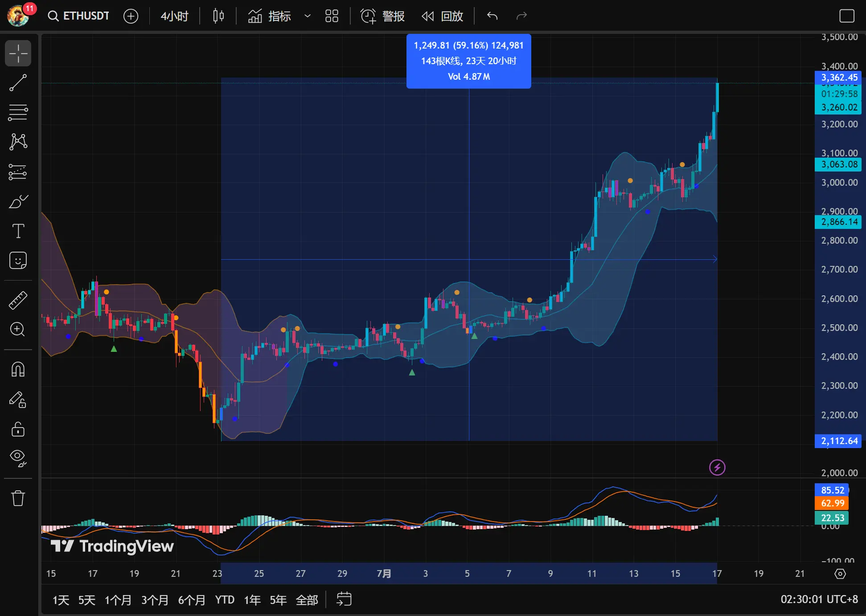This screenshot has height=616, width=866.
Task: Open the forecasting and measurement position tools
Action: click(x=18, y=172)
